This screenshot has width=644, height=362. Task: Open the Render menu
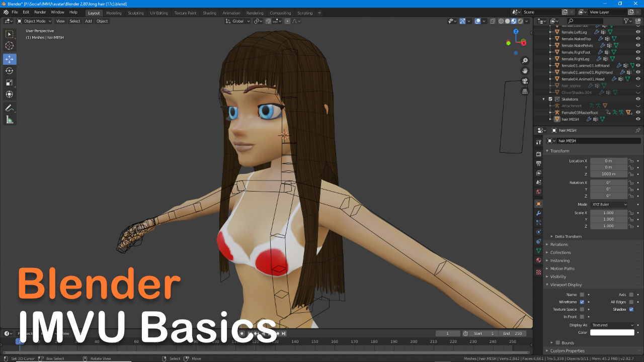(x=40, y=12)
